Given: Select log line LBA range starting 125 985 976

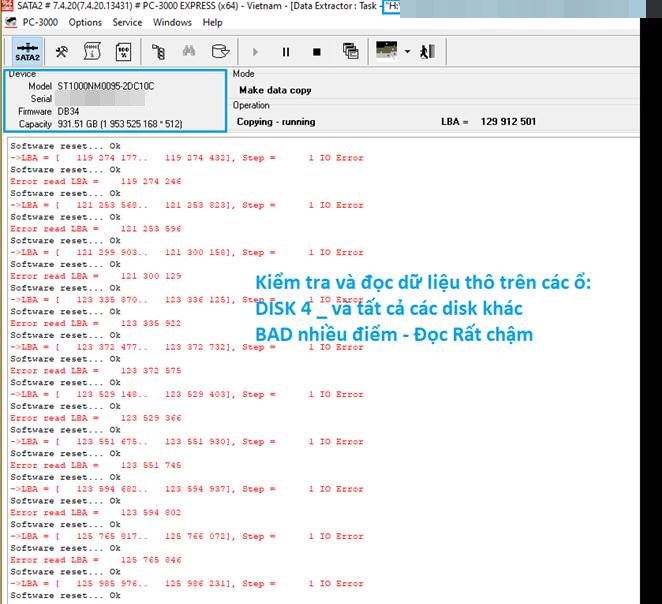Looking at the screenshot, I should point(187,583).
